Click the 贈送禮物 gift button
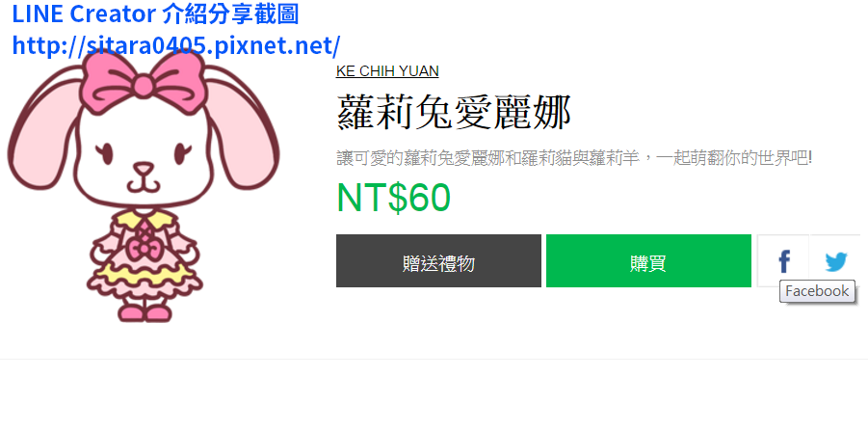 click(438, 261)
